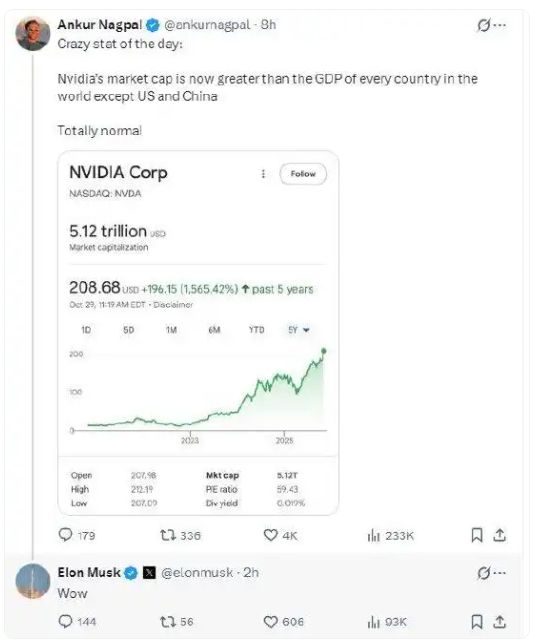Screen dimensions: 536x642
Task: Share Ankur Nagpal's tweet
Action: tap(499, 535)
